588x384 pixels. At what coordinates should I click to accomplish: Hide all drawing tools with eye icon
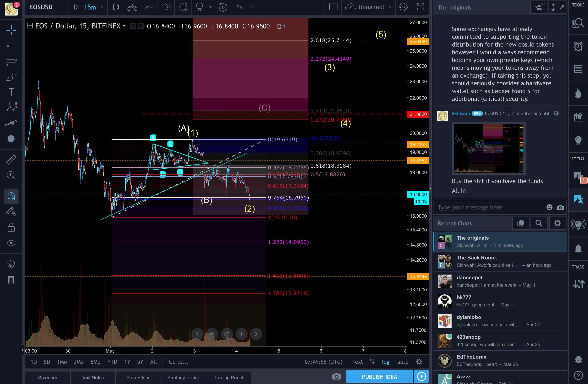point(11,243)
